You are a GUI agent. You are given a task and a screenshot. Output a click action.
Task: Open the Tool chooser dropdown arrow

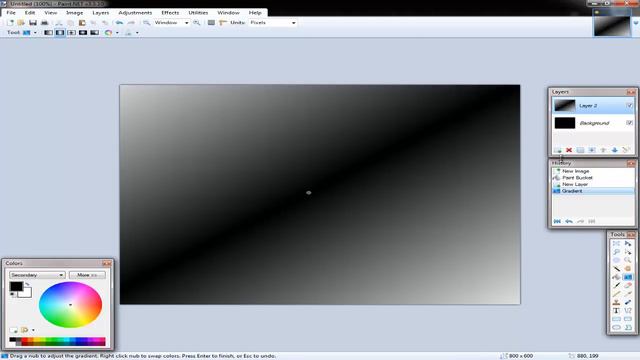pyautogui.click(x=35, y=33)
